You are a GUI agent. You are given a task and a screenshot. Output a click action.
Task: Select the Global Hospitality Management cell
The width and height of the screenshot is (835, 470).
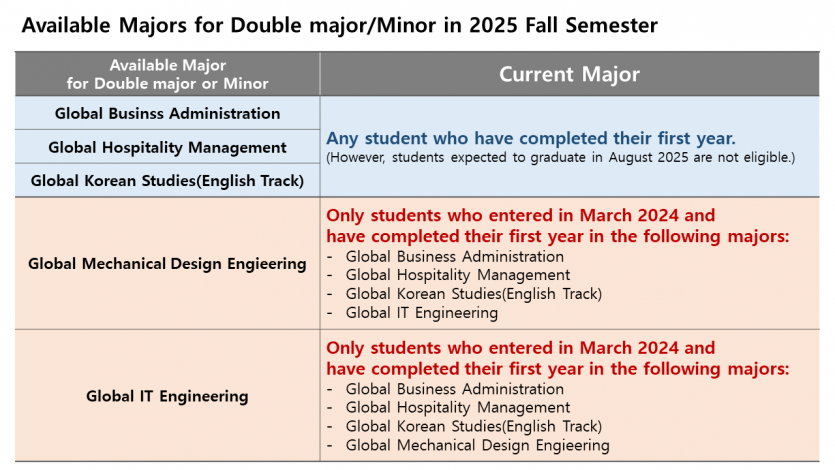[x=167, y=147]
